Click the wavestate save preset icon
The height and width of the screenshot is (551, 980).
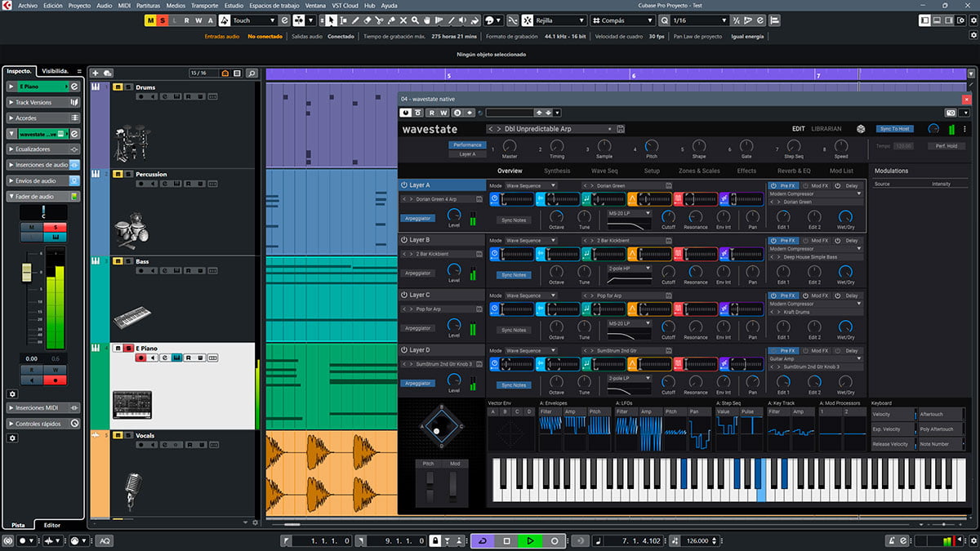tap(621, 129)
